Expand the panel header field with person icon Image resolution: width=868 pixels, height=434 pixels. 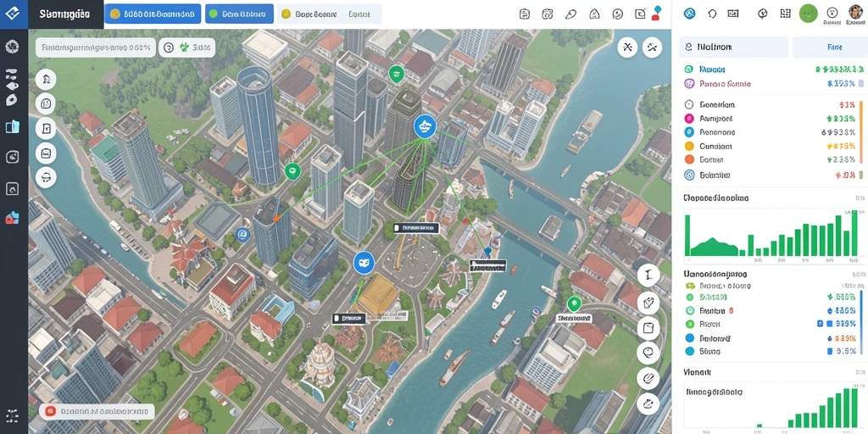[x=733, y=47]
